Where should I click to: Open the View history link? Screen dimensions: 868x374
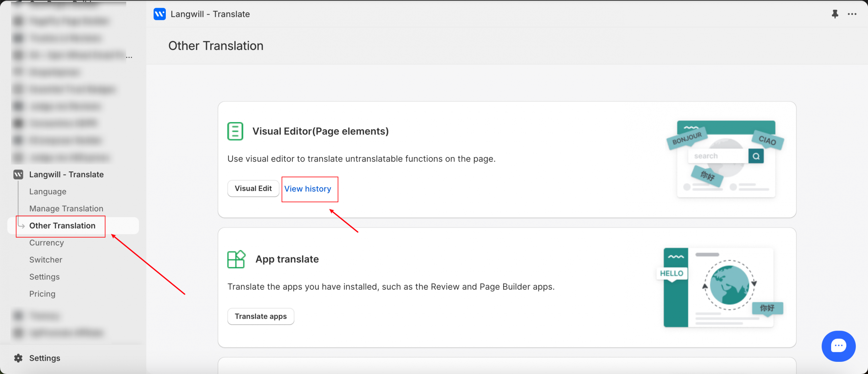[308, 189]
